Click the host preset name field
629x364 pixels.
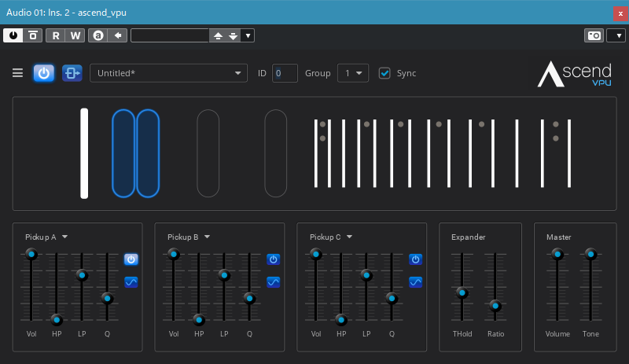(x=170, y=35)
